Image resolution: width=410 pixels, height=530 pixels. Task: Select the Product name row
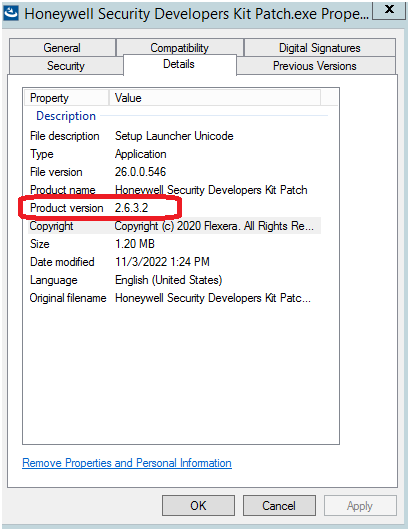(x=174, y=190)
